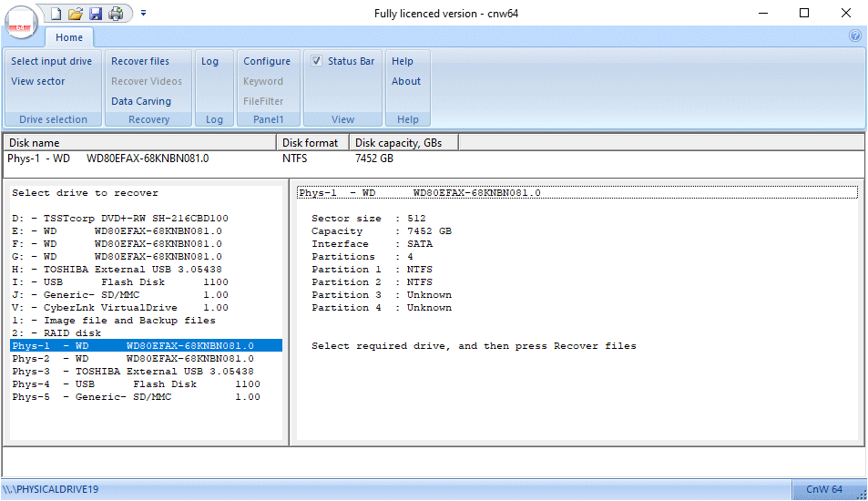868x501 pixels.
Task: Click the Partition 3 : Unknown line
Action: pyautogui.click(x=382, y=294)
